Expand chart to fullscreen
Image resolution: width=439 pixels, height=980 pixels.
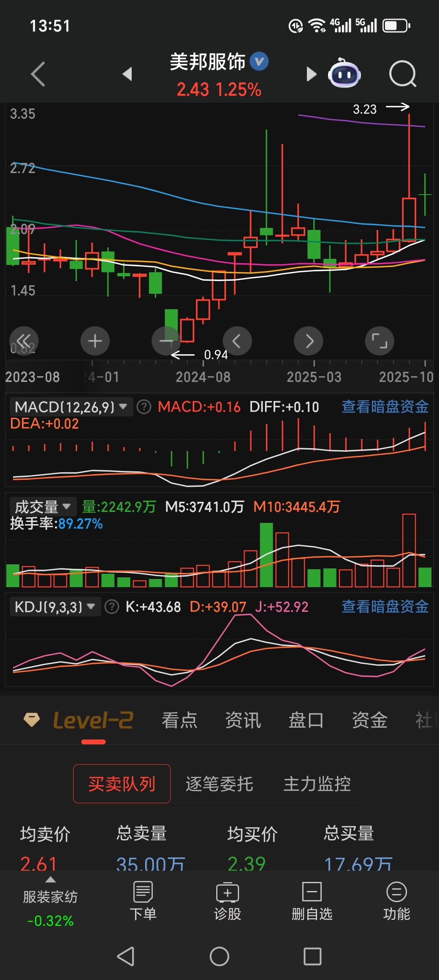click(x=380, y=341)
